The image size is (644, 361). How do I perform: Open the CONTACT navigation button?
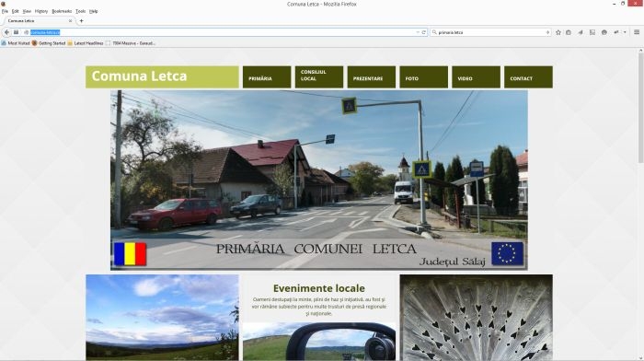(x=528, y=76)
